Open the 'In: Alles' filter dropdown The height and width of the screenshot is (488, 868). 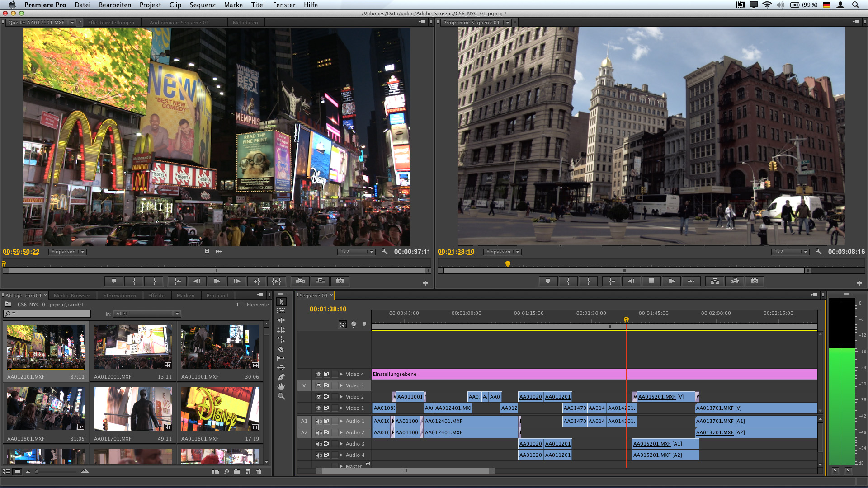click(x=147, y=314)
